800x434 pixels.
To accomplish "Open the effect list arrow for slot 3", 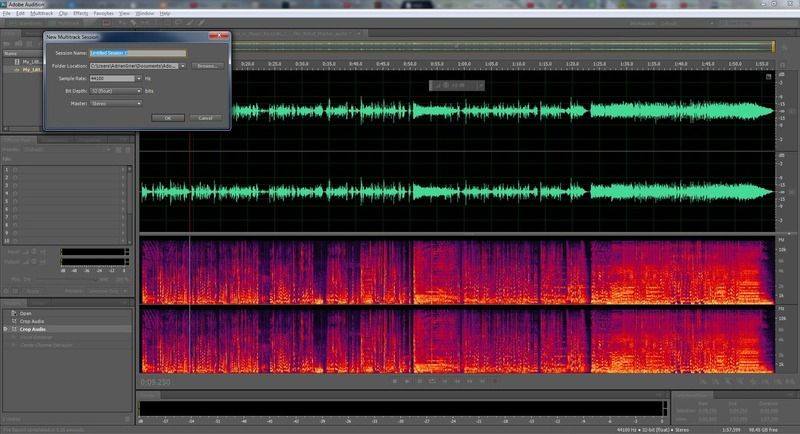I will (x=122, y=185).
